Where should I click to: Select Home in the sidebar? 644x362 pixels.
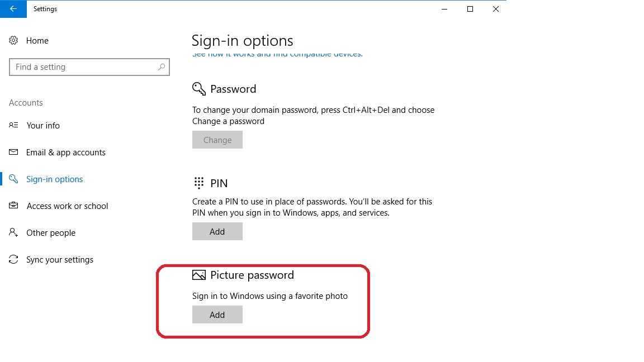pos(37,40)
